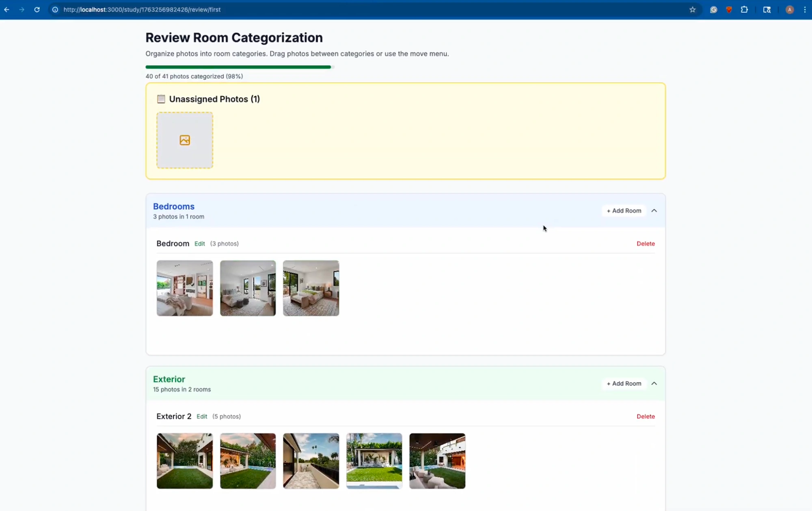Collapse the Exterior category chevron
The image size is (812, 511).
click(654, 384)
